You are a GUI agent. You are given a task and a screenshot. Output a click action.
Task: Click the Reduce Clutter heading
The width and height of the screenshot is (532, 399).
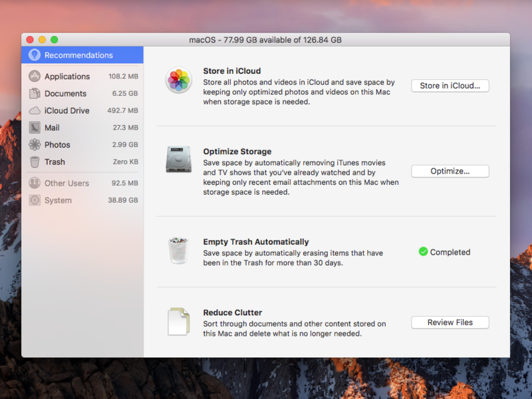pos(232,313)
